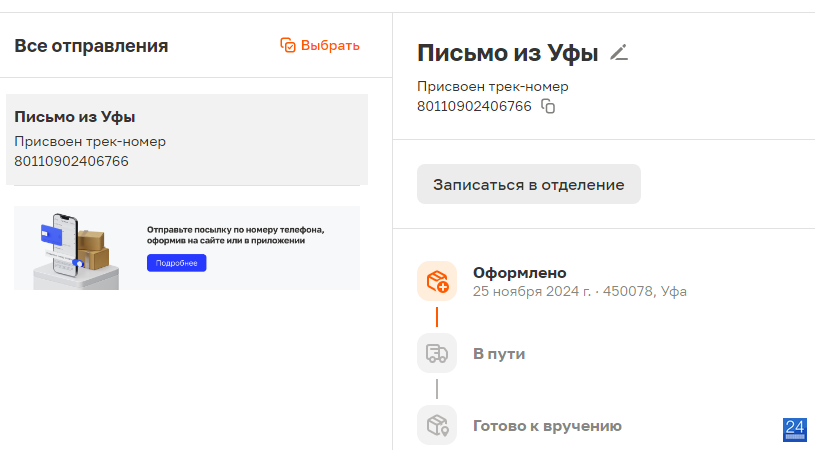
Task: Select the right-panel track number 80110902406766
Action: [x=474, y=106]
